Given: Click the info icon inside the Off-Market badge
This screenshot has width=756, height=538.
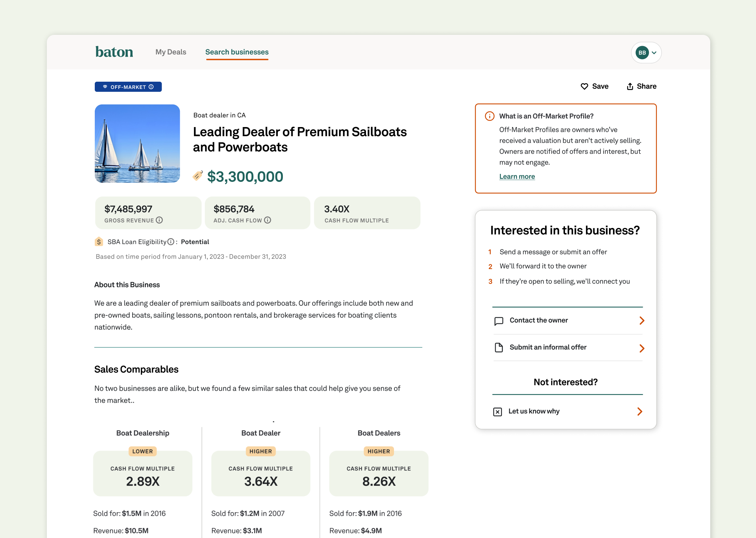Looking at the screenshot, I should click(x=151, y=86).
